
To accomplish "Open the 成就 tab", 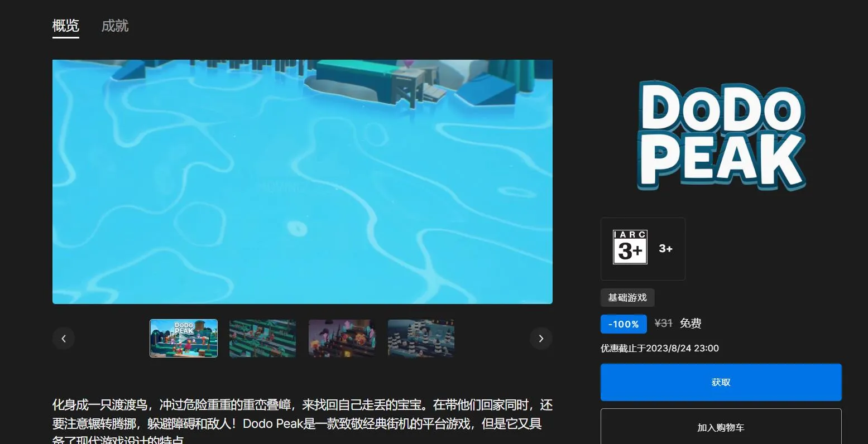I will coord(115,26).
